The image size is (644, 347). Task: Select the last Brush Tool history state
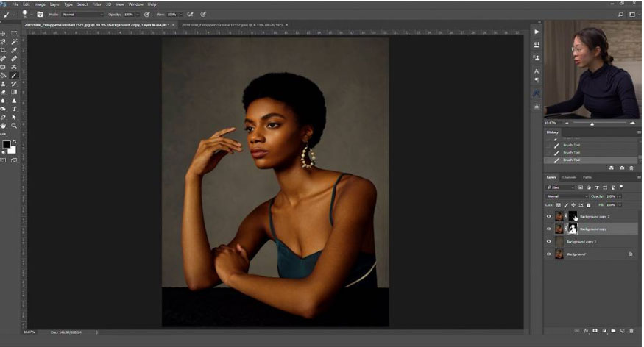tap(570, 160)
